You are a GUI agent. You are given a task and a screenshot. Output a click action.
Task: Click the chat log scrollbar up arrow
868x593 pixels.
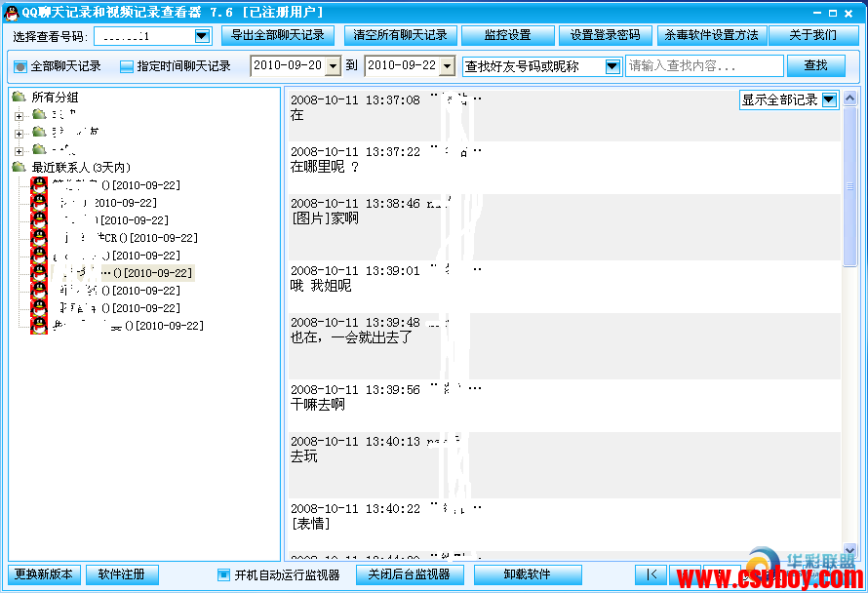click(849, 98)
